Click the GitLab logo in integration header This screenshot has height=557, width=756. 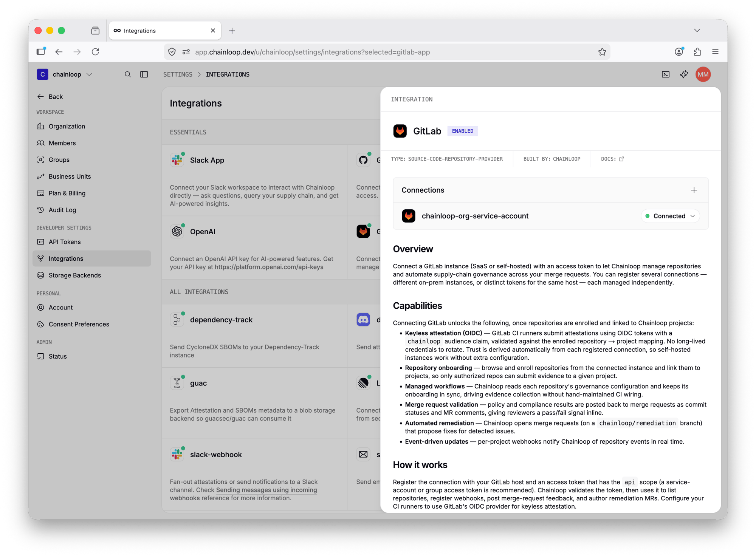[400, 131]
